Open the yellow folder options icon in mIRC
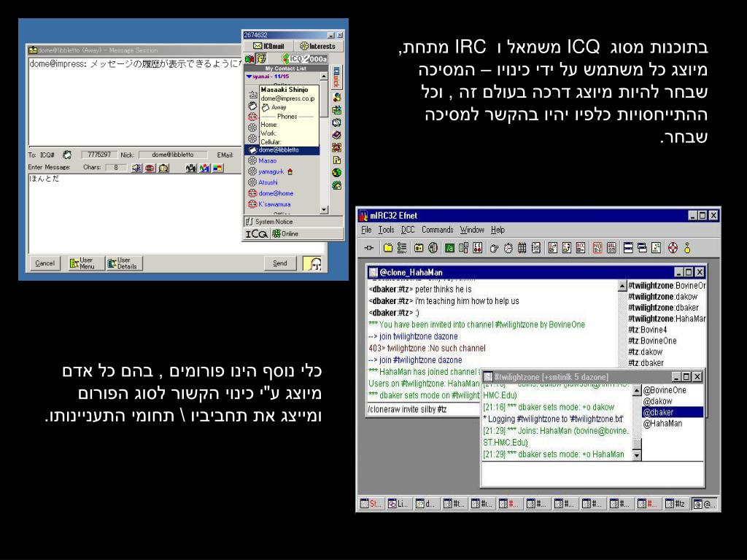Viewport: 747px width, 560px height. point(388,248)
